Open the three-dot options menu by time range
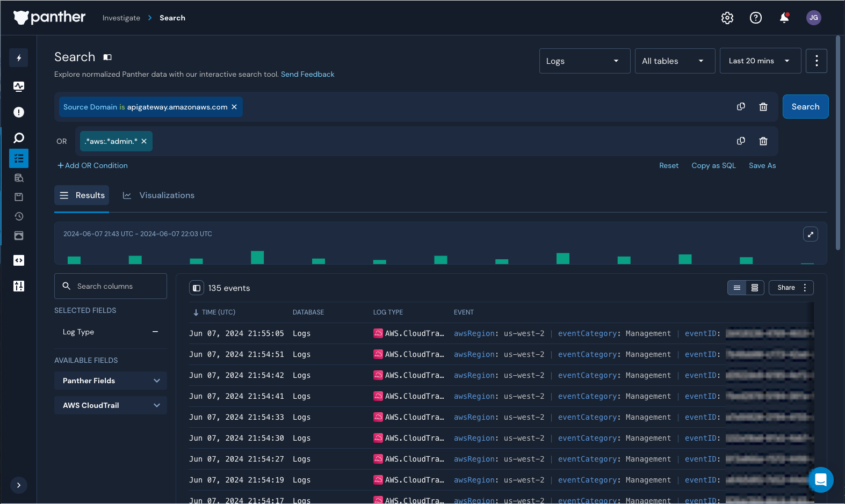The height and width of the screenshot is (504, 845). tap(817, 61)
